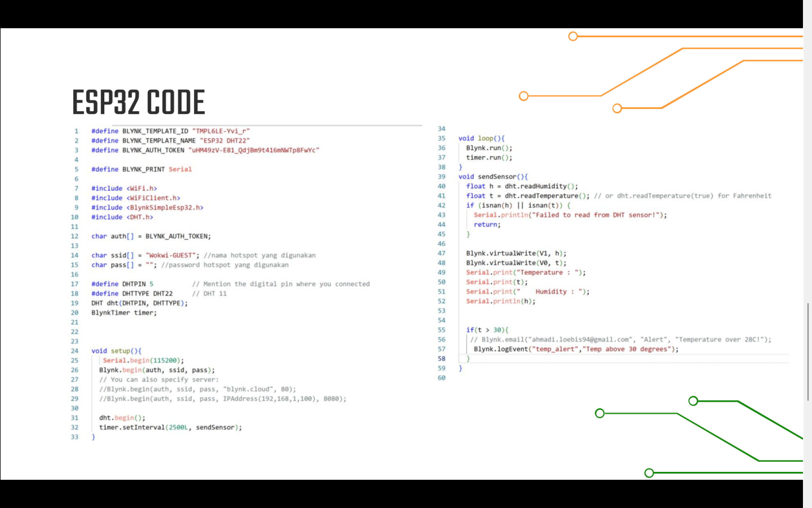Click the "timer.setInterval(2500L, sendSensor);" statement
812x508 pixels.
(171, 427)
